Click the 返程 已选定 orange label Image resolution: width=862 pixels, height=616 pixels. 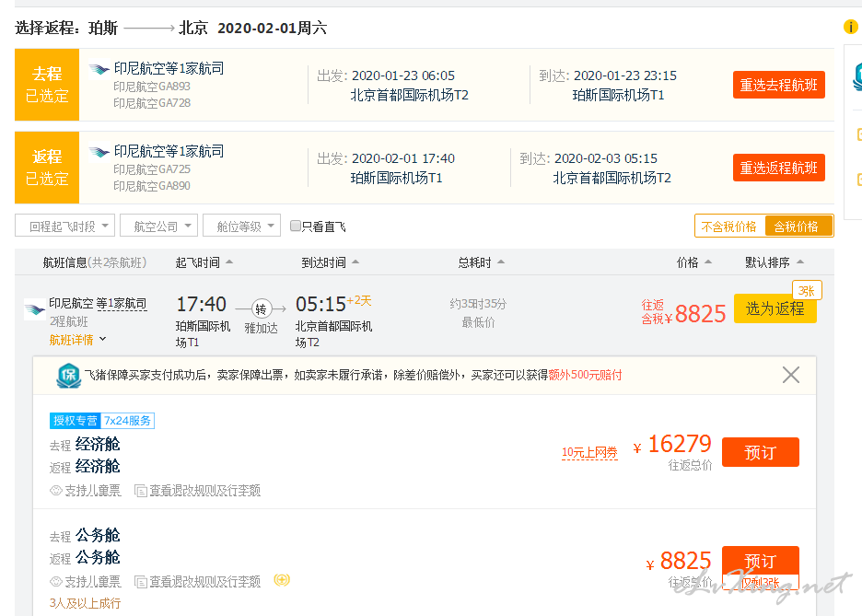click(x=47, y=168)
